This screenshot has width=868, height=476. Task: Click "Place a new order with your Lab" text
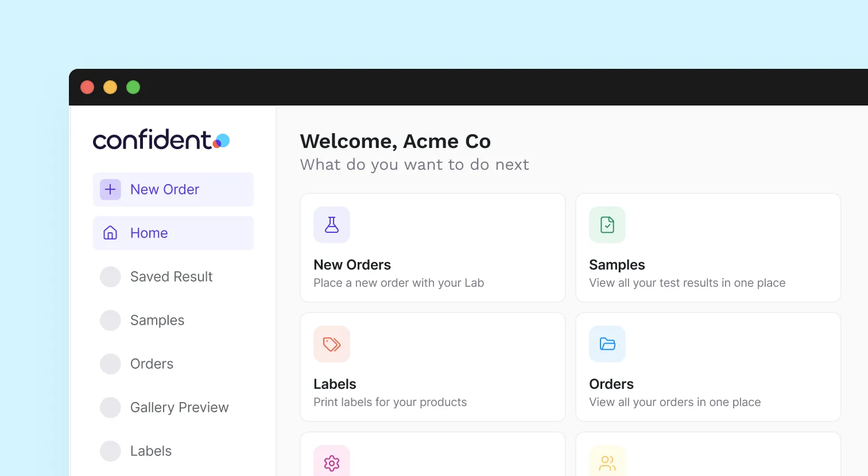pyautogui.click(x=398, y=283)
